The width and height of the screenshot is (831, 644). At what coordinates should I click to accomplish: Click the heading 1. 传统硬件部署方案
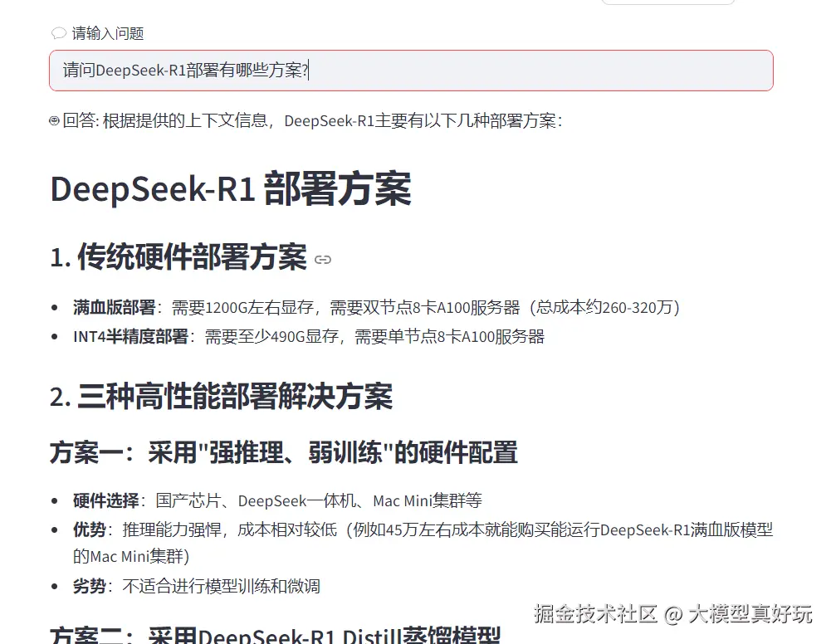tap(178, 257)
